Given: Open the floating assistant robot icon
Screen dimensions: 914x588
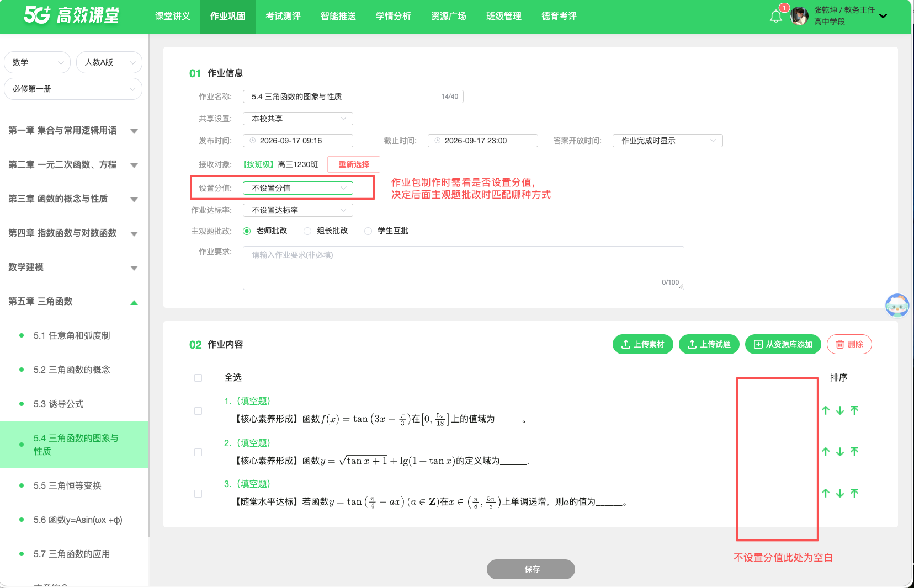Looking at the screenshot, I should coord(897,305).
